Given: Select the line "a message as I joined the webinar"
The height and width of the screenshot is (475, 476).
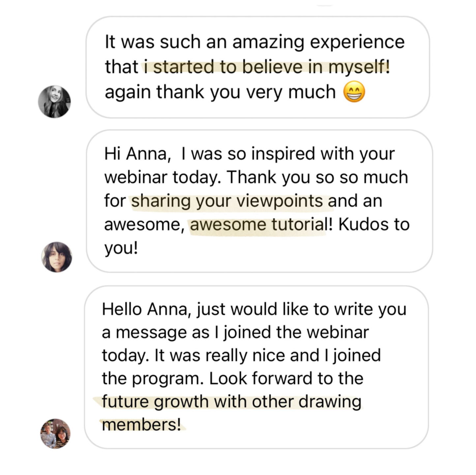Looking at the screenshot, I should 235,332.
